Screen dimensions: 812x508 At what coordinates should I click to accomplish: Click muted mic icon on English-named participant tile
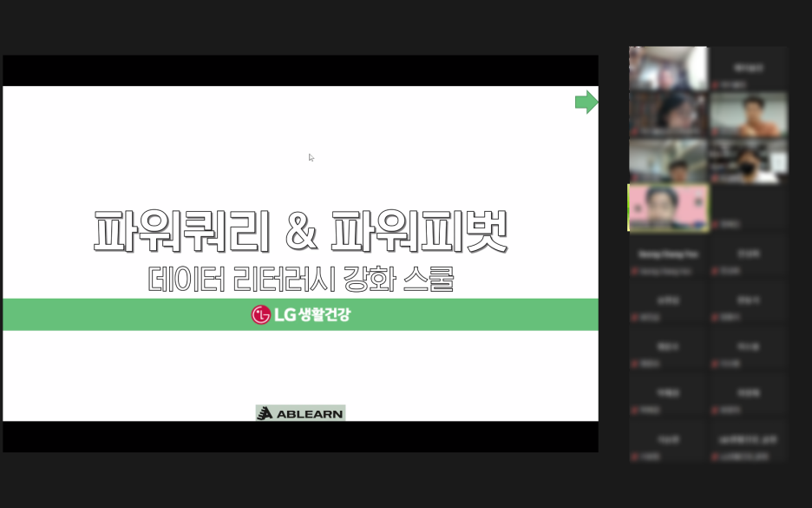point(634,271)
